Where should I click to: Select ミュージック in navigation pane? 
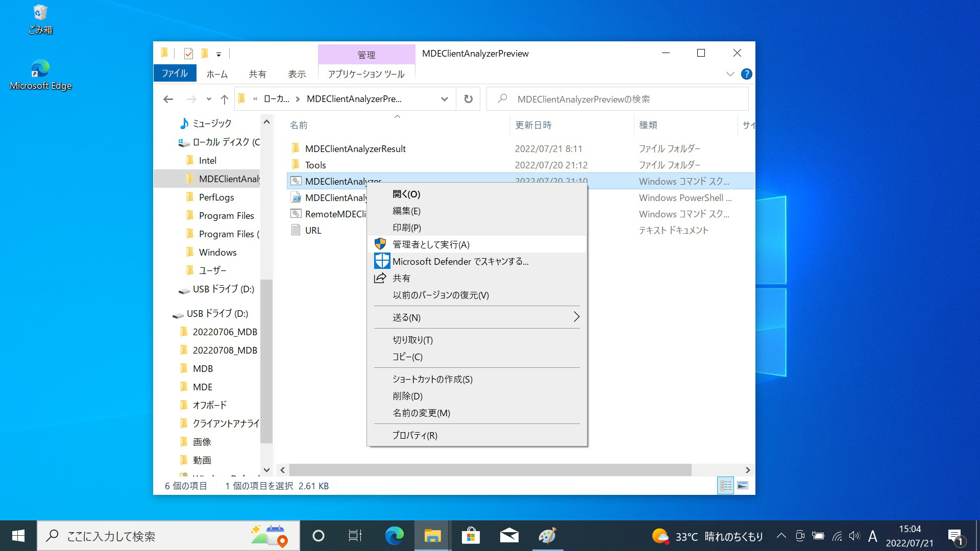212,123
